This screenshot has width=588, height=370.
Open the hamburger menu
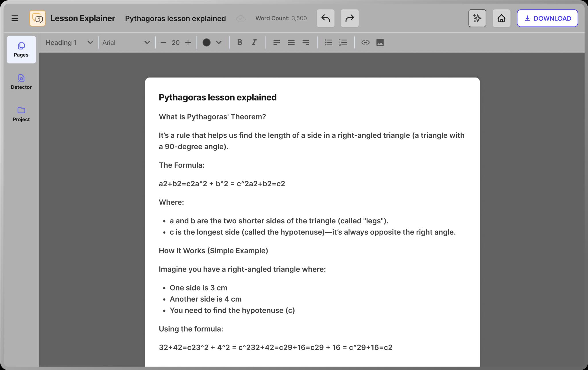pyautogui.click(x=15, y=18)
